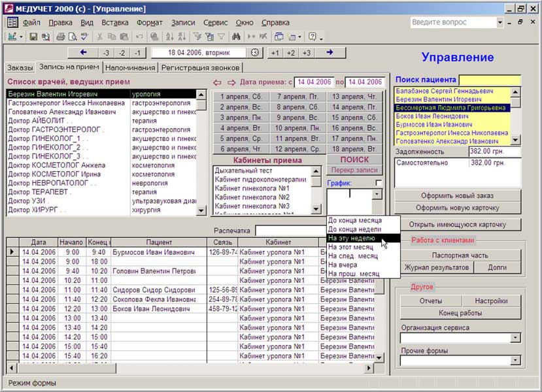Click the -3 days button
542x392 pixels.
[106, 53]
